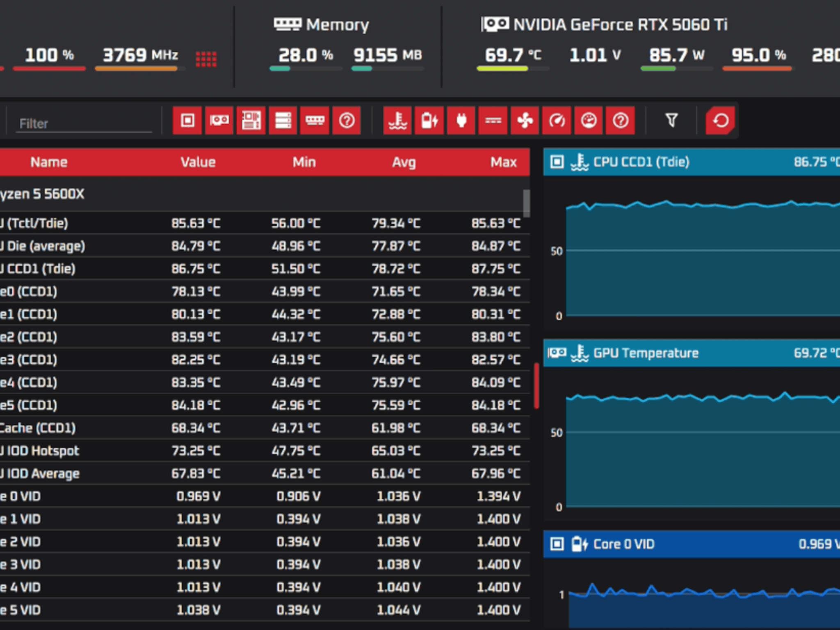Sort the table by Value column
The image size is (840, 630).
[x=198, y=162]
